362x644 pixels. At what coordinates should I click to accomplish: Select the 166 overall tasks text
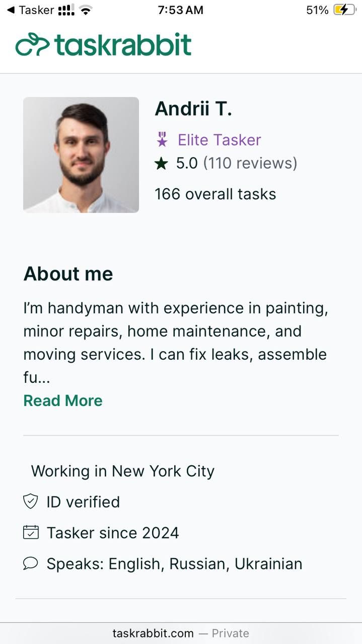coord(215,193)
